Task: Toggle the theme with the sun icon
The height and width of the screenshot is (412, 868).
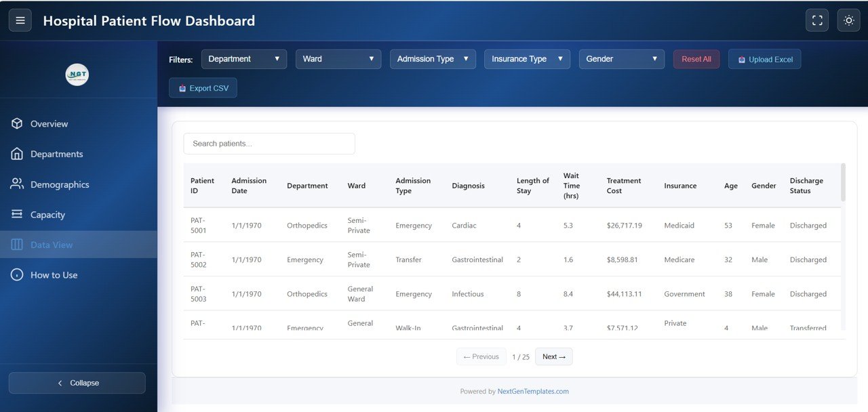Action: click(x=848, y=20)
